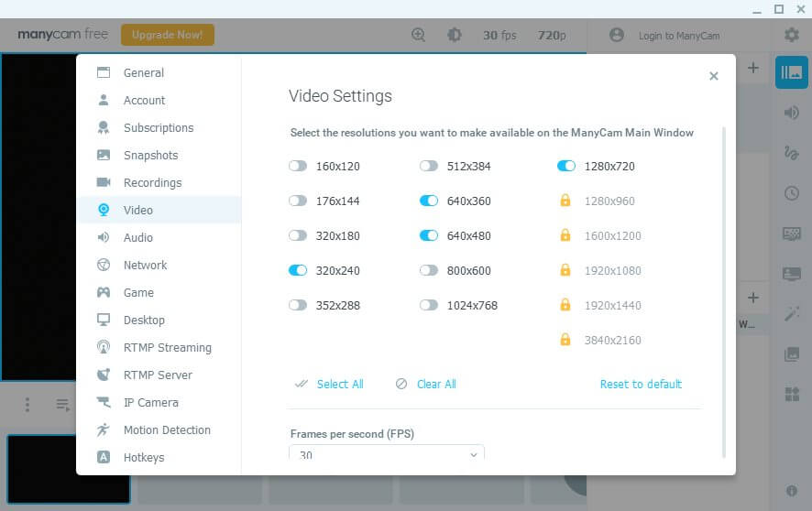Turn off the 640x480 resolution
The image size is (812, 511).
click(429, 236)
